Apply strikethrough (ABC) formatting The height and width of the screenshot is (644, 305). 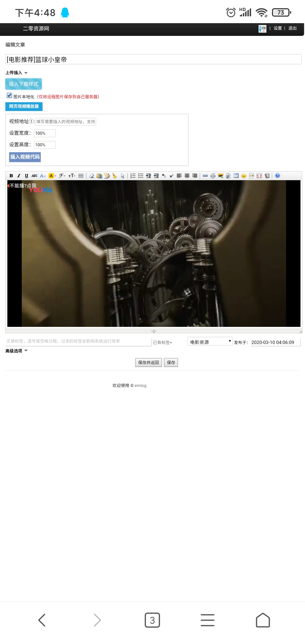click(34, 176)
